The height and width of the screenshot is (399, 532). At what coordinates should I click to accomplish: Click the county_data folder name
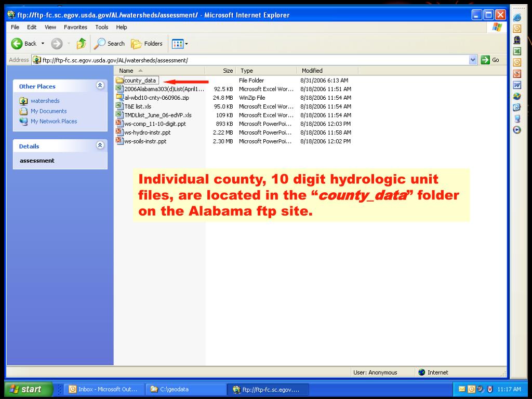[x=140, y=81]
